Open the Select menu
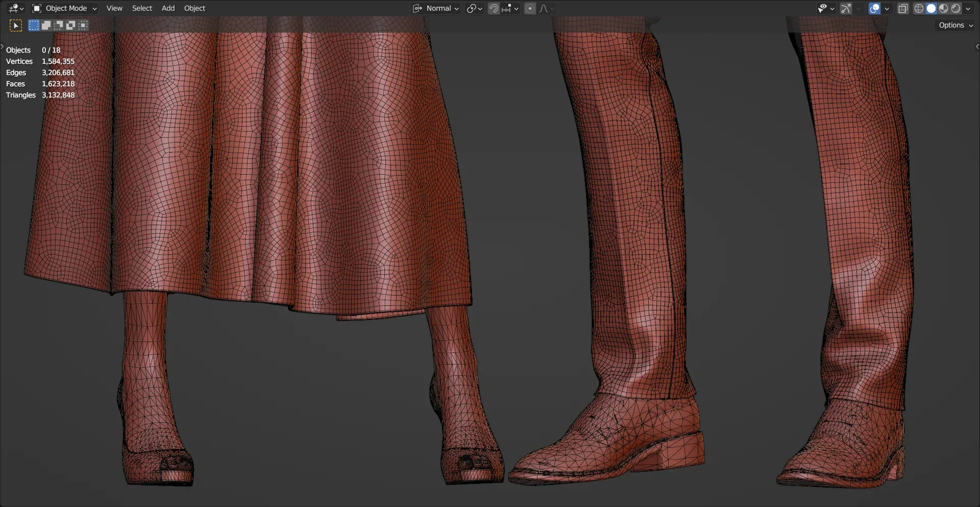This screenshot has width=980, height=507. pyautogui.click(x=142, y=8)
